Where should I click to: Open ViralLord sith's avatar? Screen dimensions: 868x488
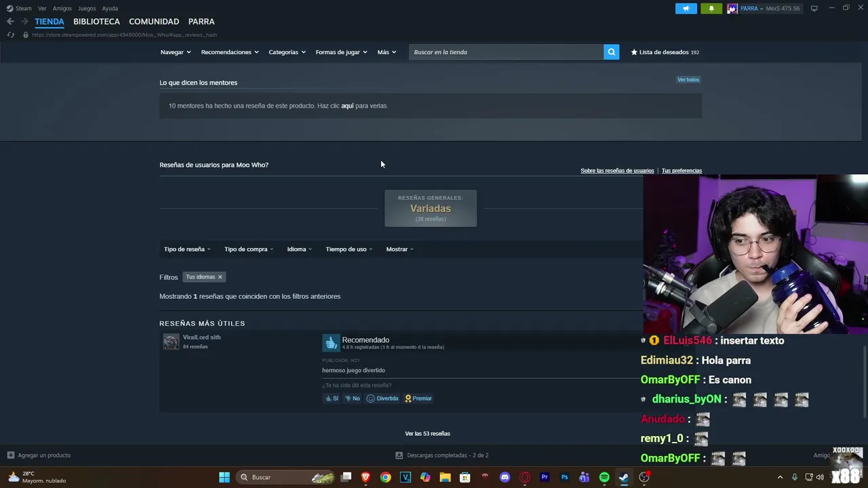[171, 342]
